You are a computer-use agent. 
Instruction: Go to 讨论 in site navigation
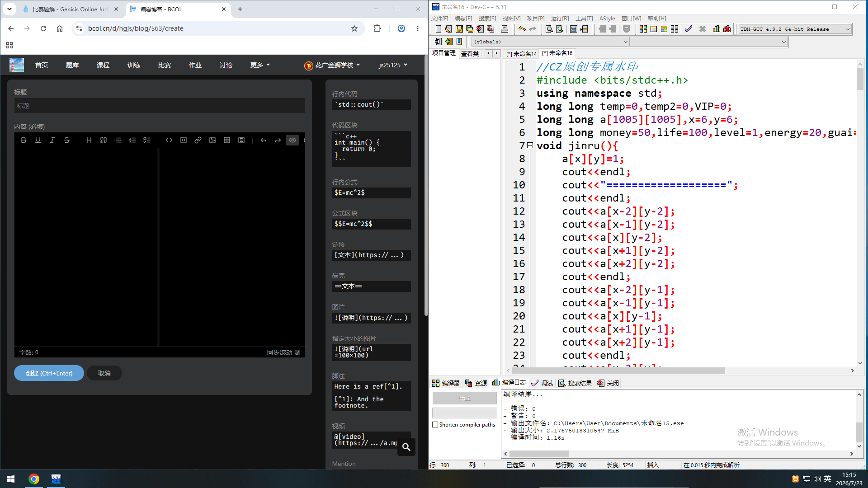point(226,65)
